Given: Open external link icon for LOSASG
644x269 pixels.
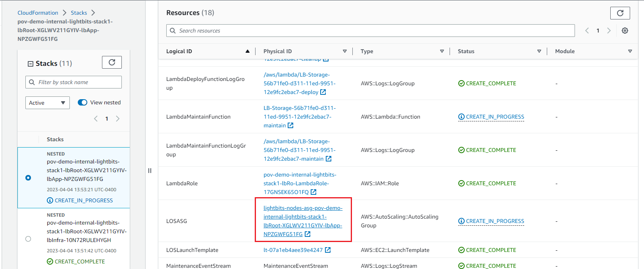Looking at the screenshot, I should pyautogui.click(x=308, y=234).
